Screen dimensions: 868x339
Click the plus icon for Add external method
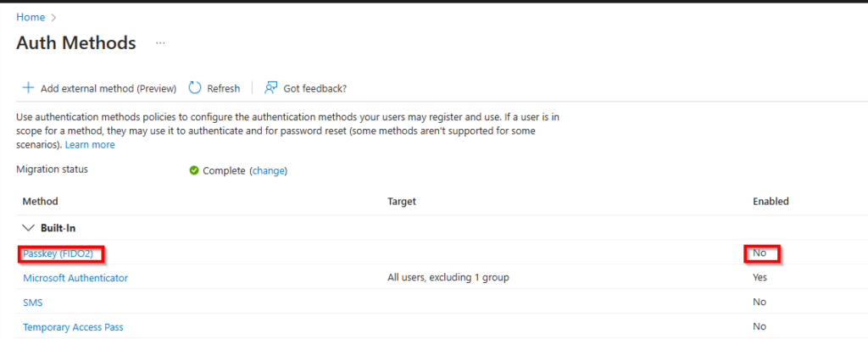point(28,88)
